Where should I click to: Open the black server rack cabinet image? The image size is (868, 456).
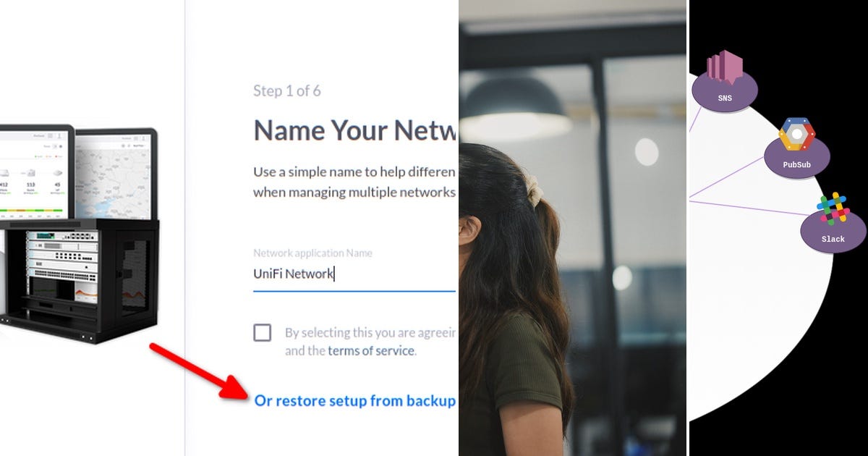tap(81, 282)
